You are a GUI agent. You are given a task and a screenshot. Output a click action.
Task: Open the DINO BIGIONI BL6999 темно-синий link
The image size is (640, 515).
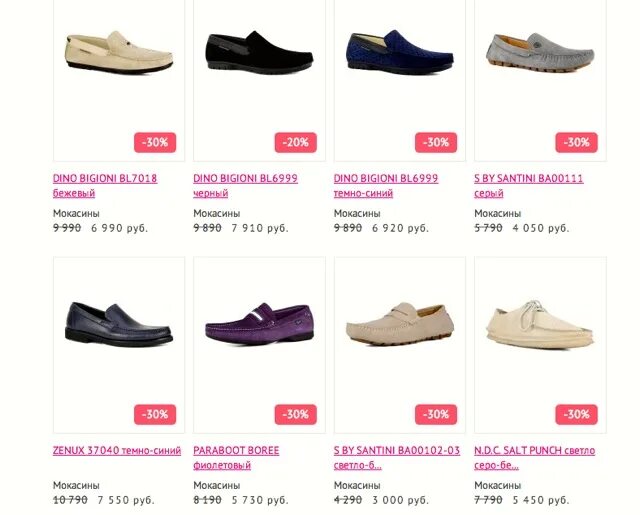pyautogui.click(x=386, y=186)
